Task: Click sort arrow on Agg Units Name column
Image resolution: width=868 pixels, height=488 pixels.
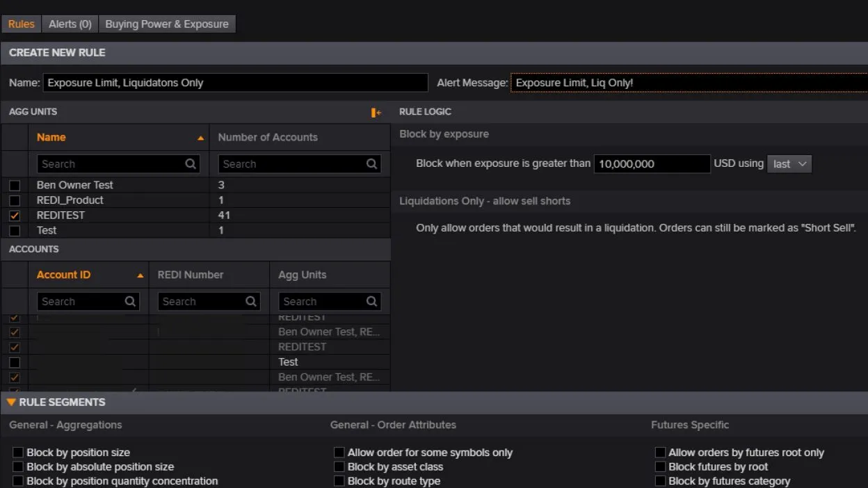Action: pos(200,138)
